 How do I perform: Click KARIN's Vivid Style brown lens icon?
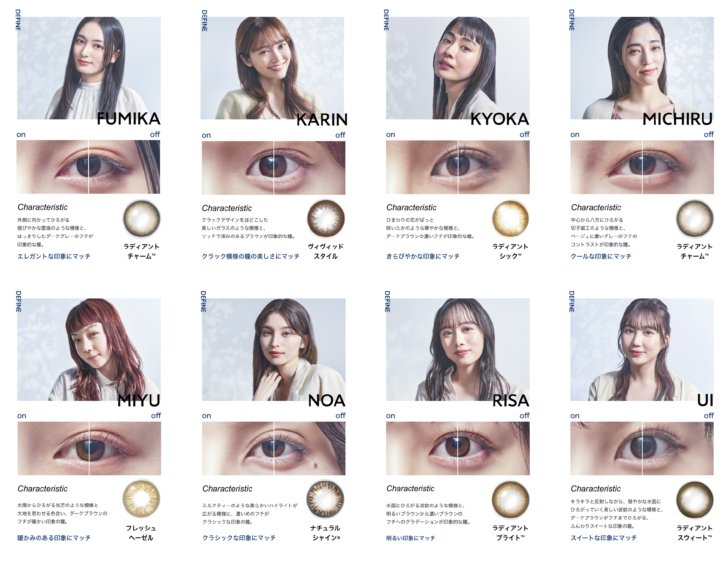pos(326,219)
